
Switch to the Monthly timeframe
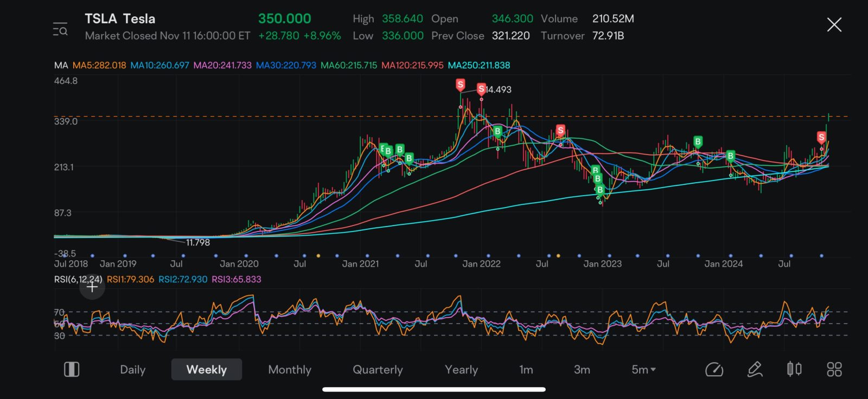point(290,370)
